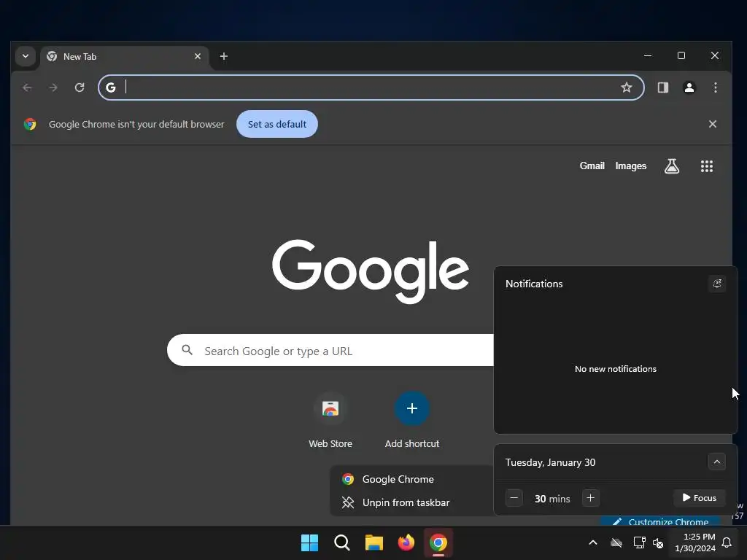Minimize the Chrome window
This screenshot has width=747, height=560.
[x=648, y=55]
